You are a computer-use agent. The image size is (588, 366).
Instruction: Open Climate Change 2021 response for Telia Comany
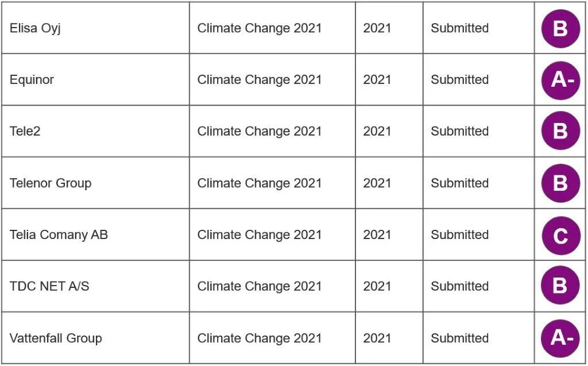260,234
